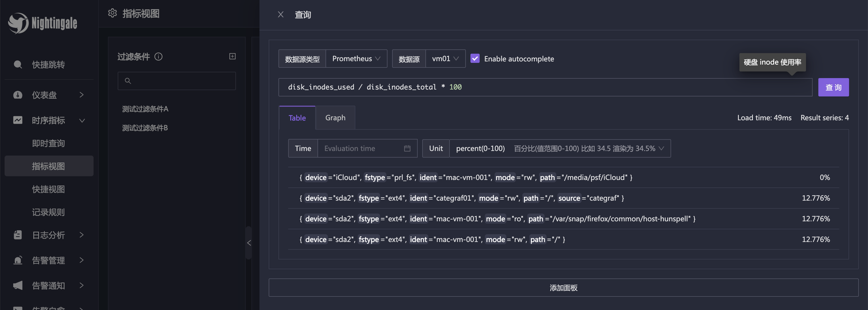This screenshot has height=310, width=868.
Task: Click the 快捷跳转 search icon in sidebar
Action: click(x=18, y=64)
